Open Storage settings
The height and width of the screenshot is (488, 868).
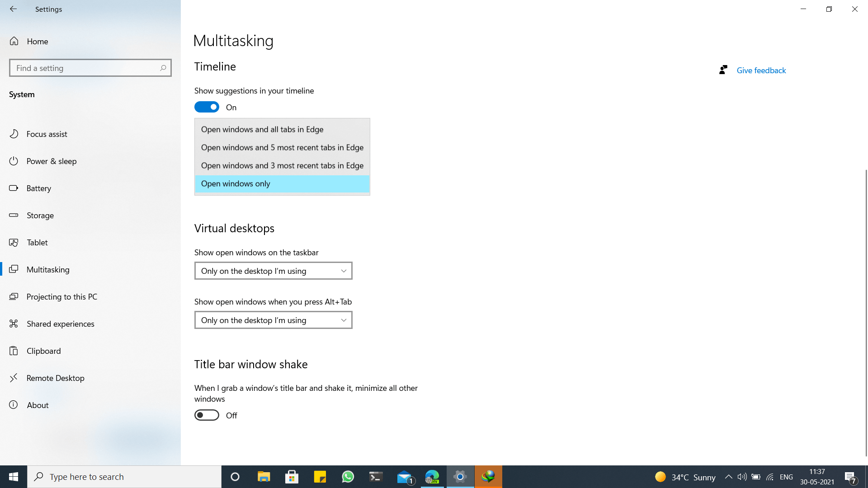90,215
